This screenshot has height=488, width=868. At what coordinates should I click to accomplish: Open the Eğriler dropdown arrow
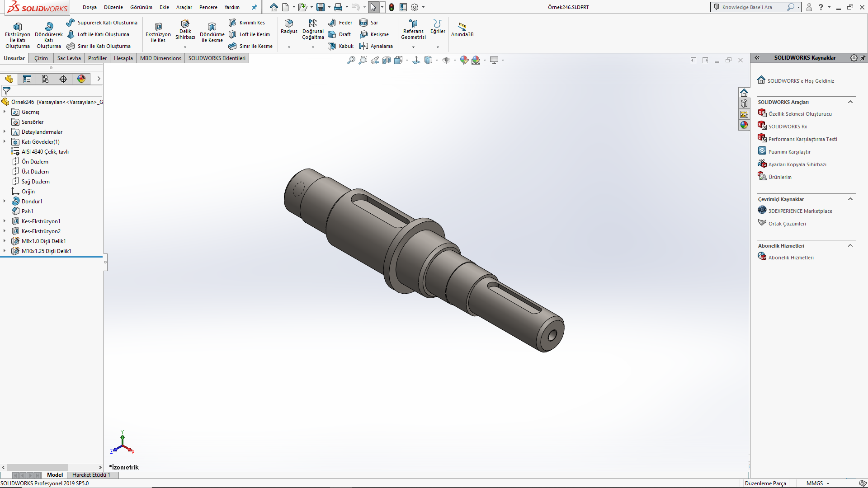[x=437, y=47]
